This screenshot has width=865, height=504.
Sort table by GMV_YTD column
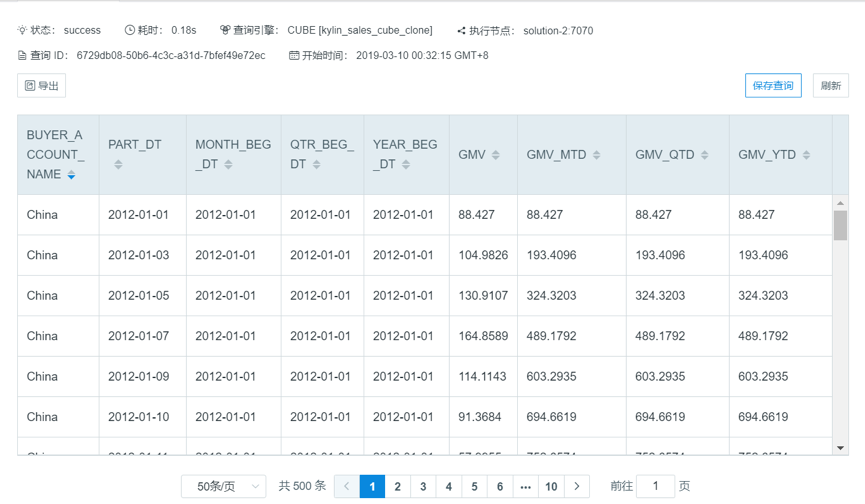point(806,155)
